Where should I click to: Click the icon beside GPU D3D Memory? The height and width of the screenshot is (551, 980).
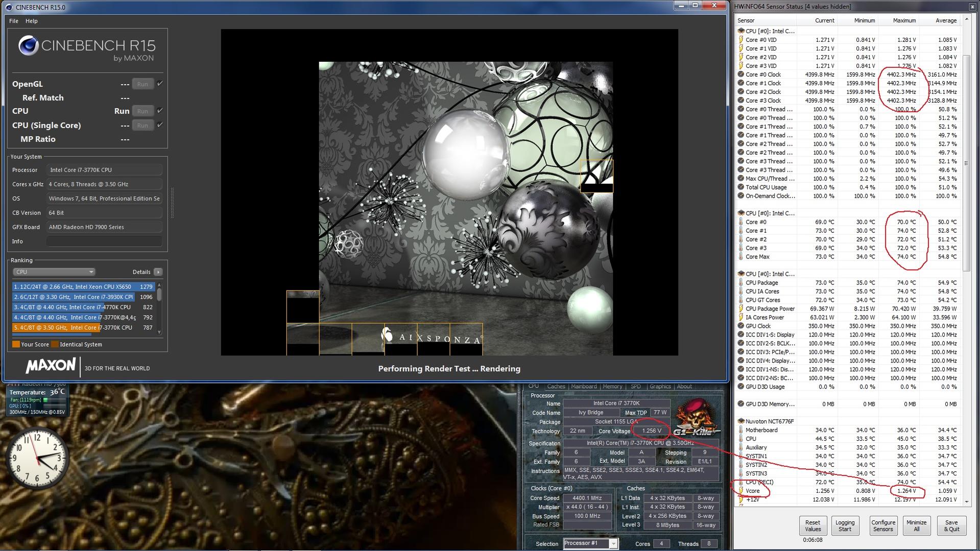pyautogui.click(x=740, y=404)
